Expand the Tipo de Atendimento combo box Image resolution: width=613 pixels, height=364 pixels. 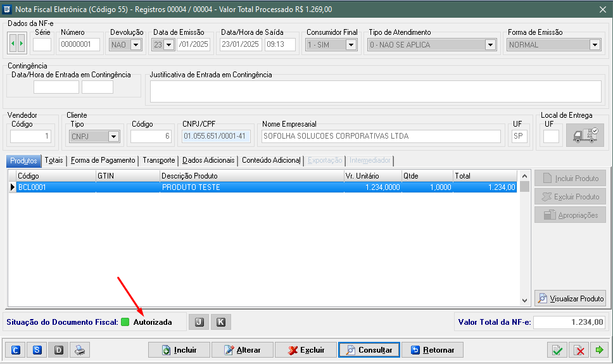[x=490, y=45]
